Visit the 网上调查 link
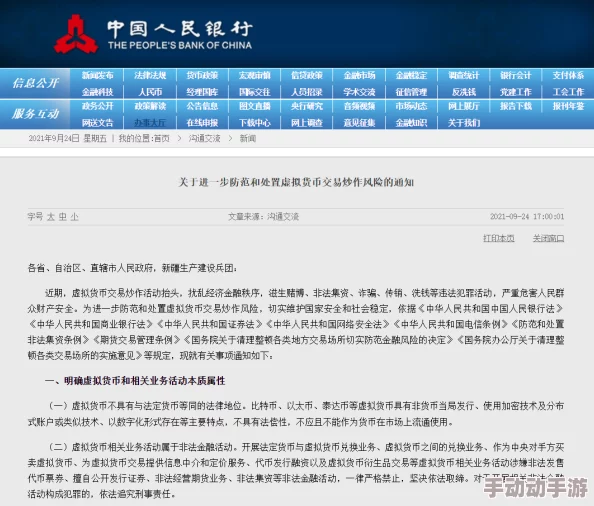The image size is (594, 506). click(x=307, y=122)
